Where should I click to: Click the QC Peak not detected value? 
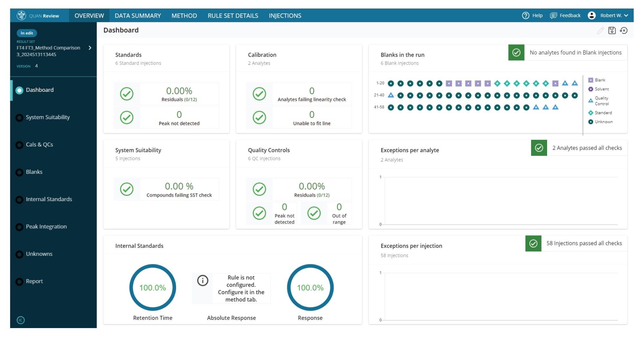284,207
